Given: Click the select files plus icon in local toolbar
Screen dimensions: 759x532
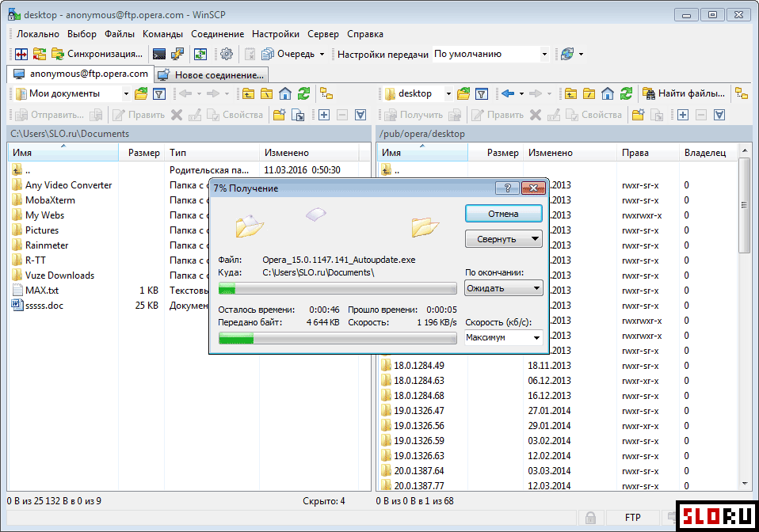Looking at the screenshot, I should [324, 115].
